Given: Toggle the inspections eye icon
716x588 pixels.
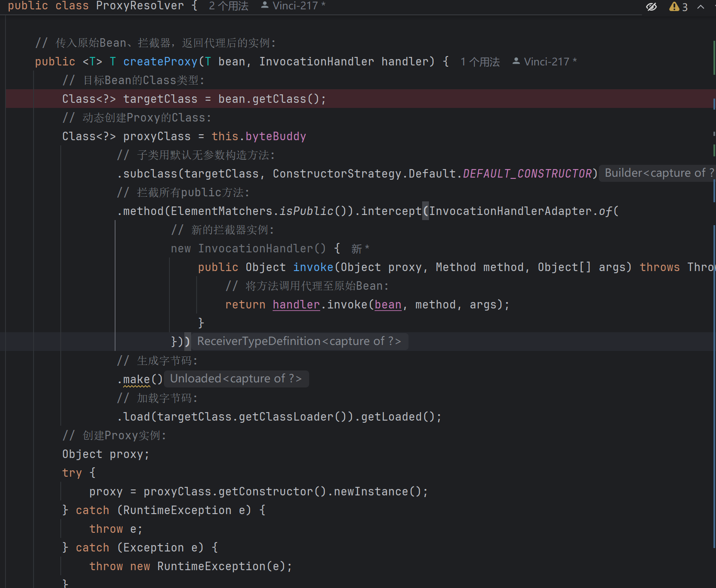Looking at the screenshot, I should 651,6.
